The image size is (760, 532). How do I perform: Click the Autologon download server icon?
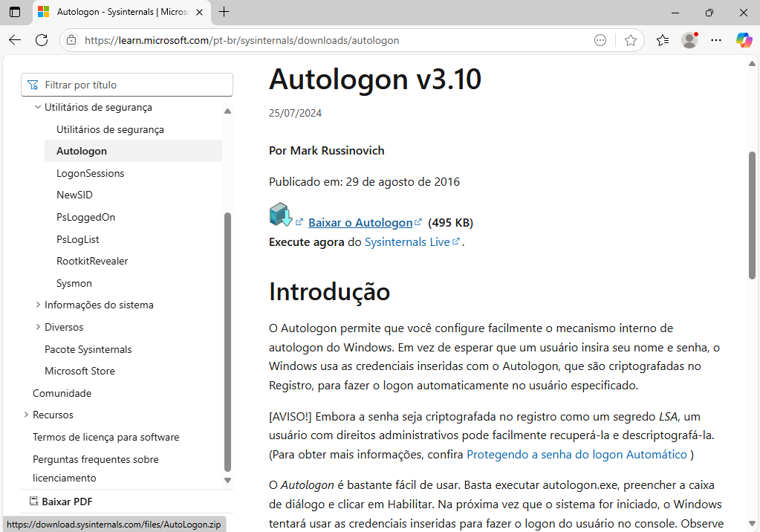pyautogui.click(x=281, y=214)
